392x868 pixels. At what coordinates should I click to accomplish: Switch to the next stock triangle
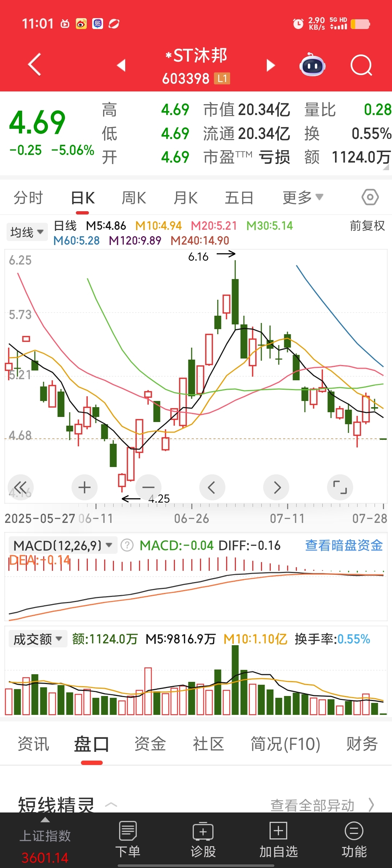(270, 65)
